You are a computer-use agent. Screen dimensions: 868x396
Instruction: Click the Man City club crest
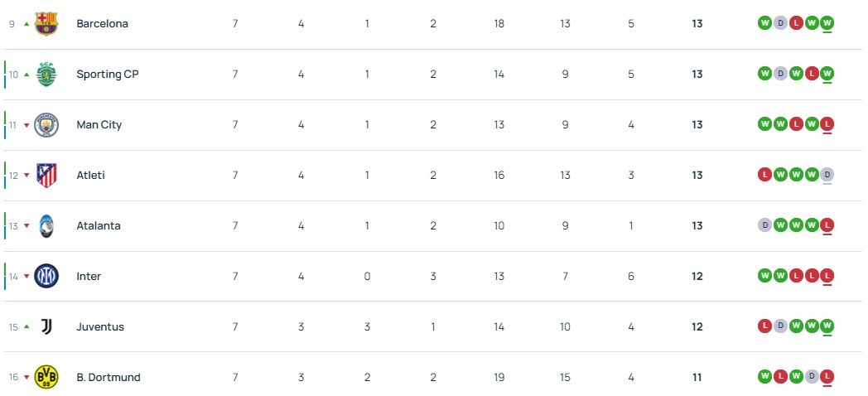pos(46,125)
